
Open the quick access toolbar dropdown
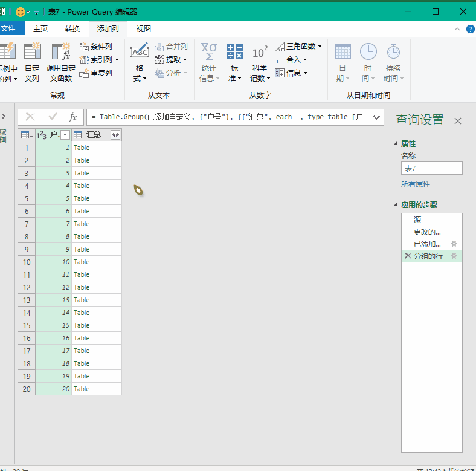coord(36,13)
